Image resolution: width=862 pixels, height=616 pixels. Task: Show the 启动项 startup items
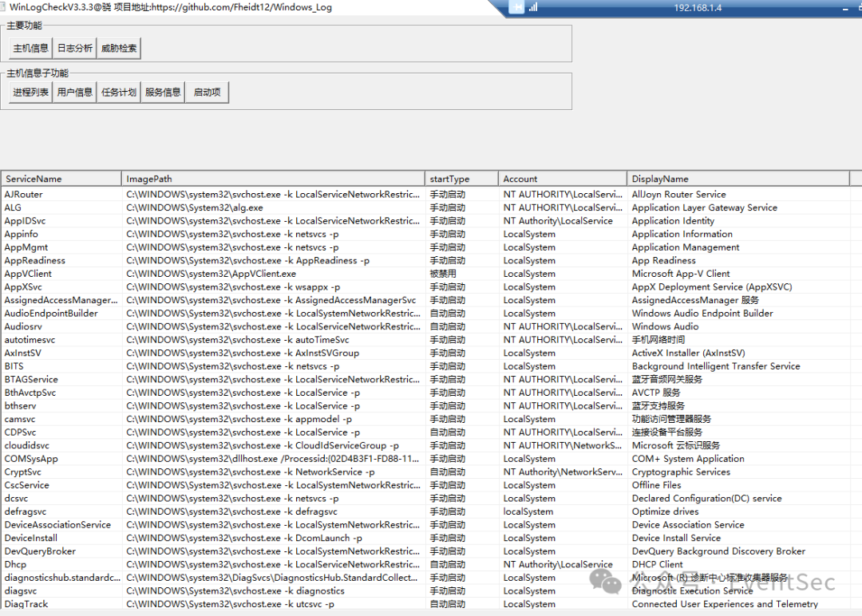(207, 93)
